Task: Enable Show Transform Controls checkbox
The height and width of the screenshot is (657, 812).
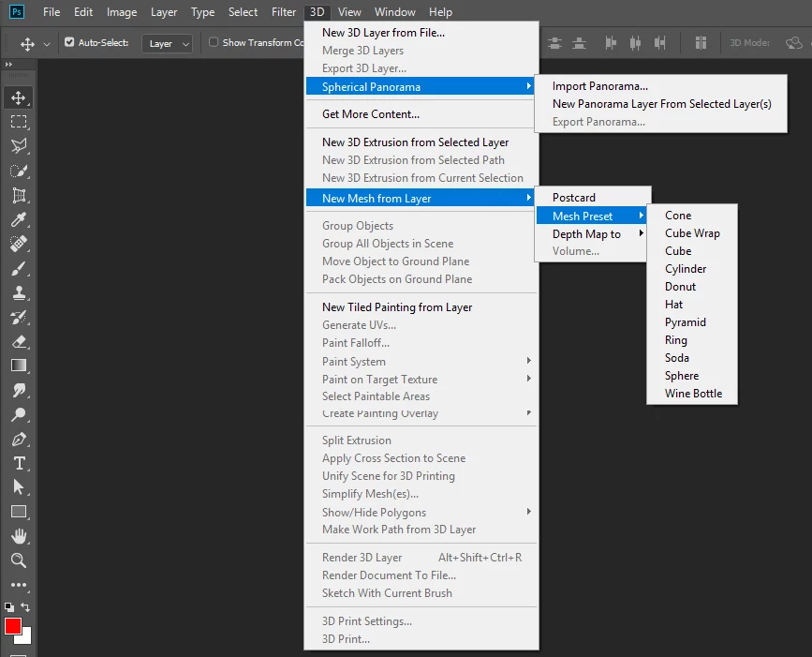Action: point(214,42)
